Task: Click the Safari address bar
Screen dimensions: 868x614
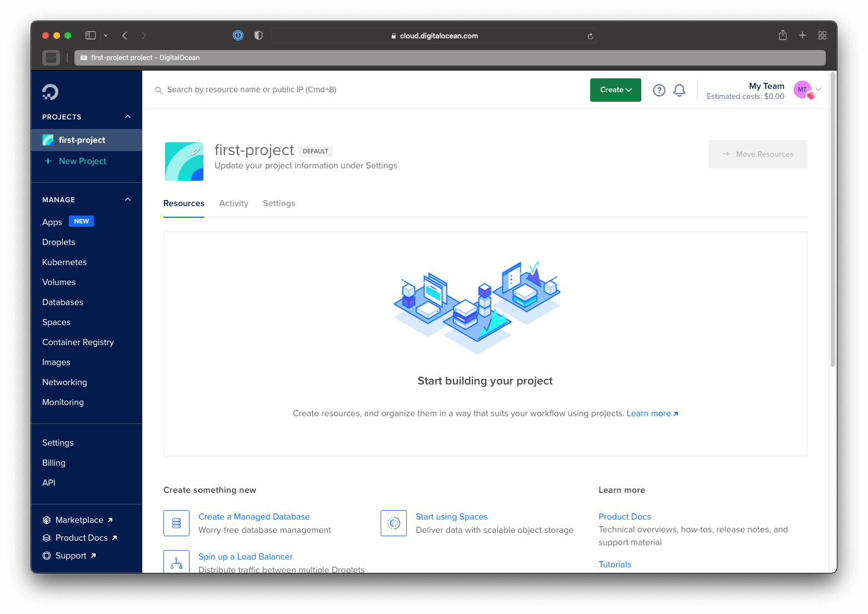Action: pyautogui.click(x=435, y=36)
